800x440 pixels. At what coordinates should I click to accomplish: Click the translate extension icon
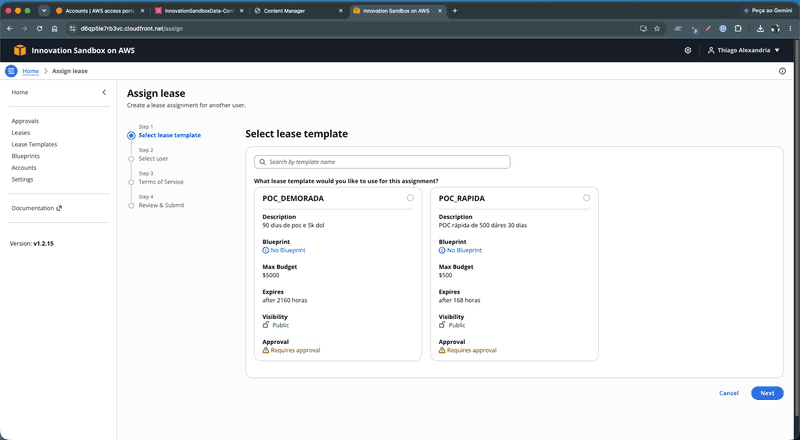(x=694, y=29)
